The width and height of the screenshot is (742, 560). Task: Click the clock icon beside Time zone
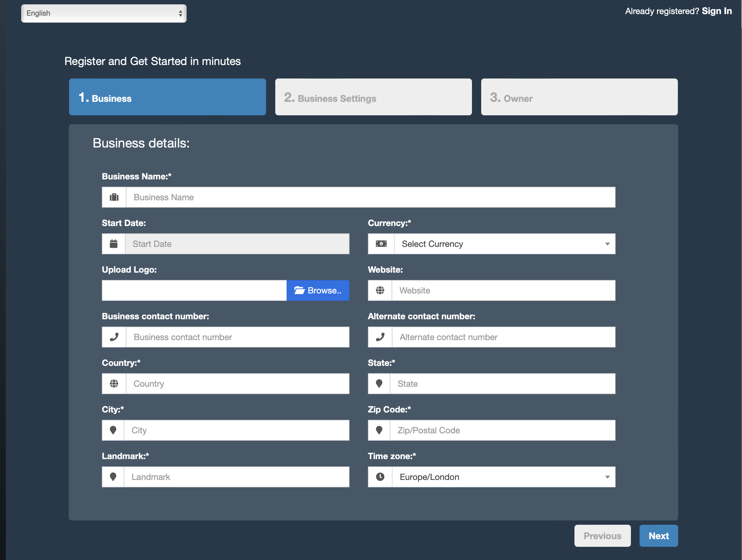click(380, 477)
